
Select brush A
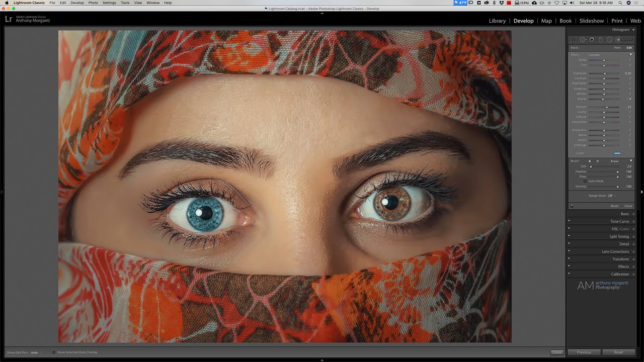pyautogui.click(x=590, y=161)
